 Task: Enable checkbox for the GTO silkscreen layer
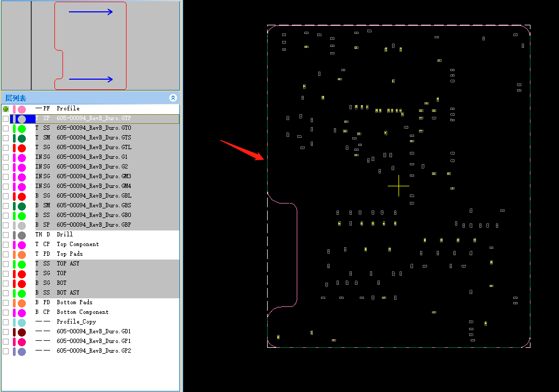[6, 128]
